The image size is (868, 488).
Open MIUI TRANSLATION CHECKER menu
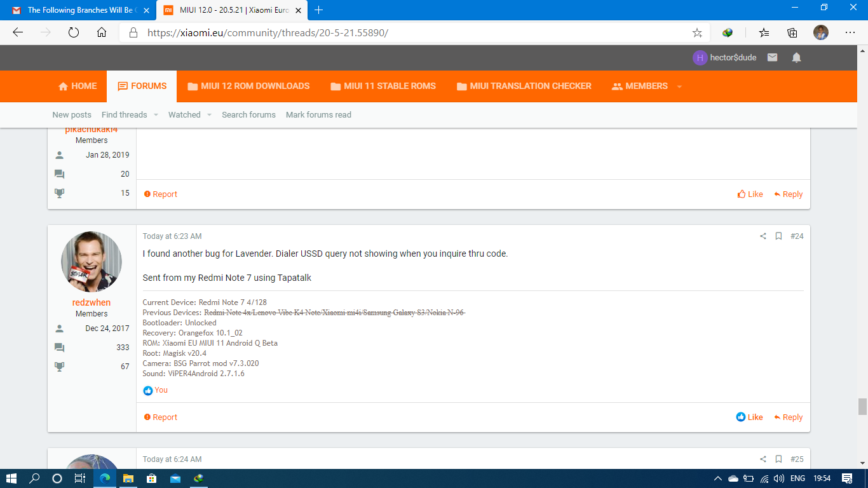(x=524, y=86)
